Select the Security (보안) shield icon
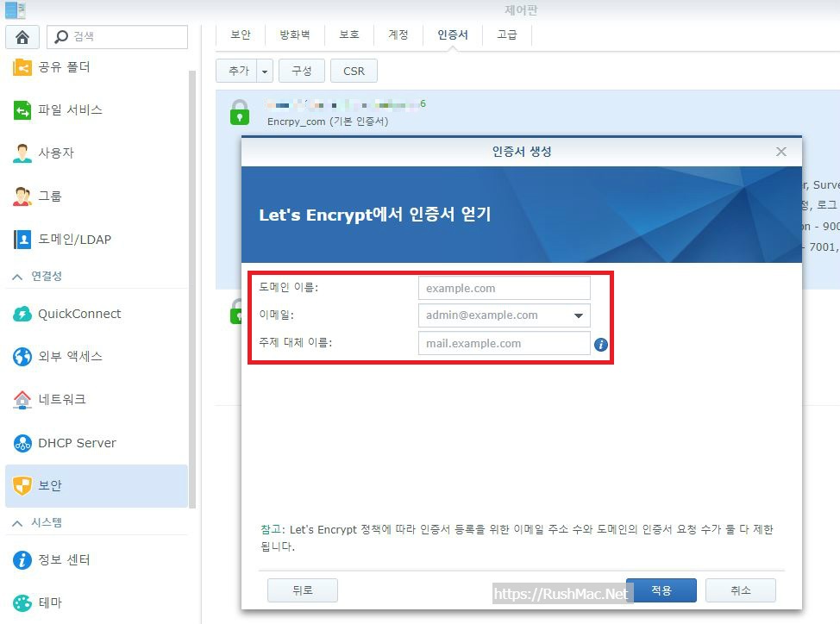 pyautogui.click(x=22, y=485)
